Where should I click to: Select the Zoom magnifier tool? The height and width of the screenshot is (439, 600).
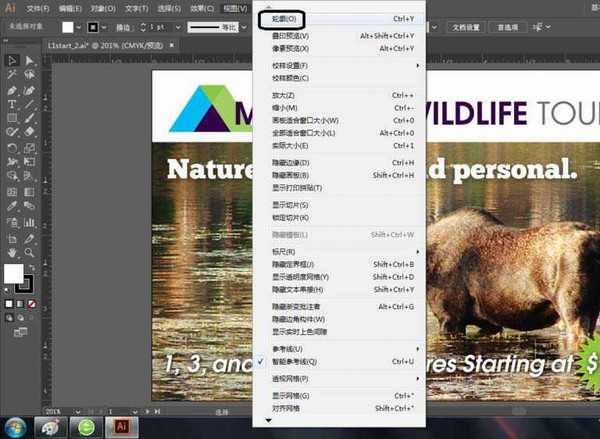pos(29,253)
